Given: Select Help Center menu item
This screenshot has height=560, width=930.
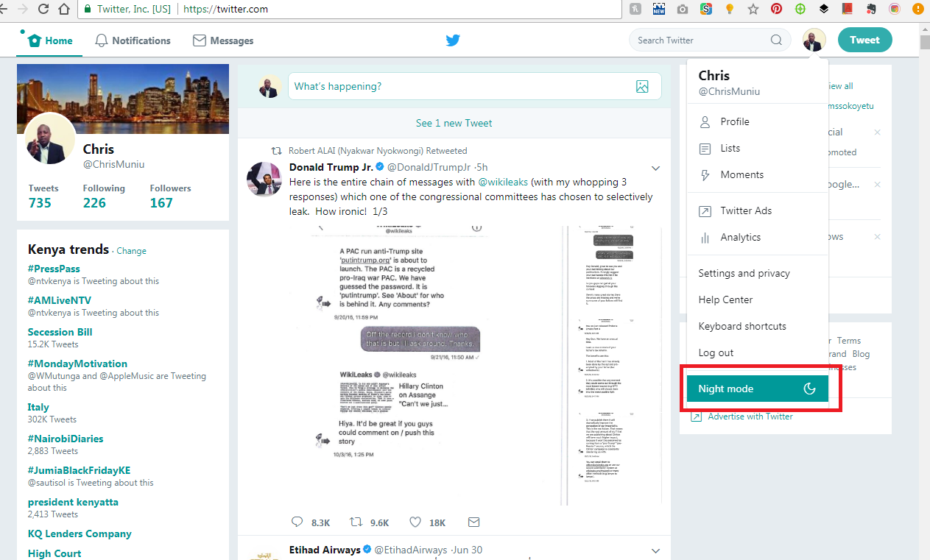Looking at the screenshot, I should [758, 300].
